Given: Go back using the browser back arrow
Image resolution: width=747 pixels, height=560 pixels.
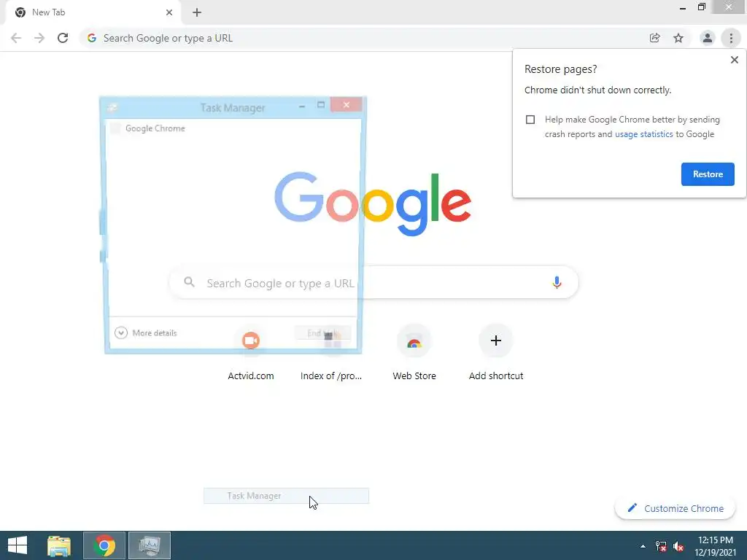Looking at the screenshot, I should click(16, 38).
